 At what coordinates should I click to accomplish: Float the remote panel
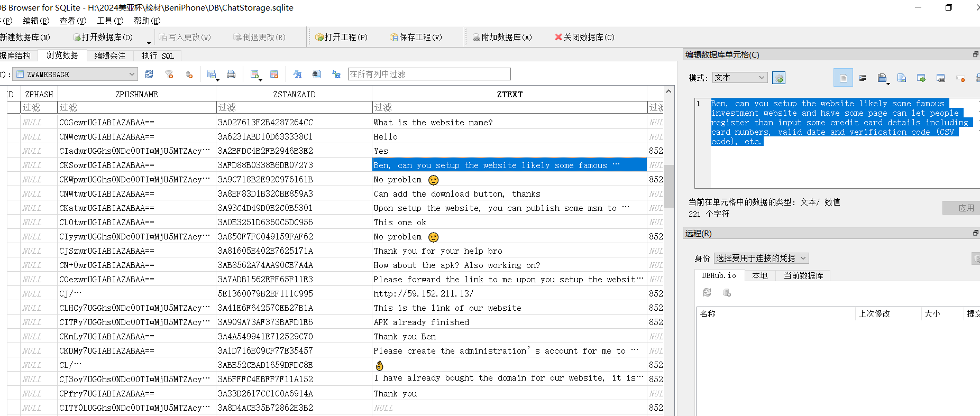(976, 233)
